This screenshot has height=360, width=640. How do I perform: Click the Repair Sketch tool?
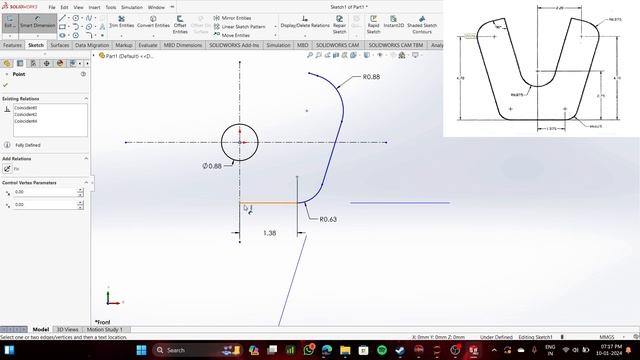[339, 24]
